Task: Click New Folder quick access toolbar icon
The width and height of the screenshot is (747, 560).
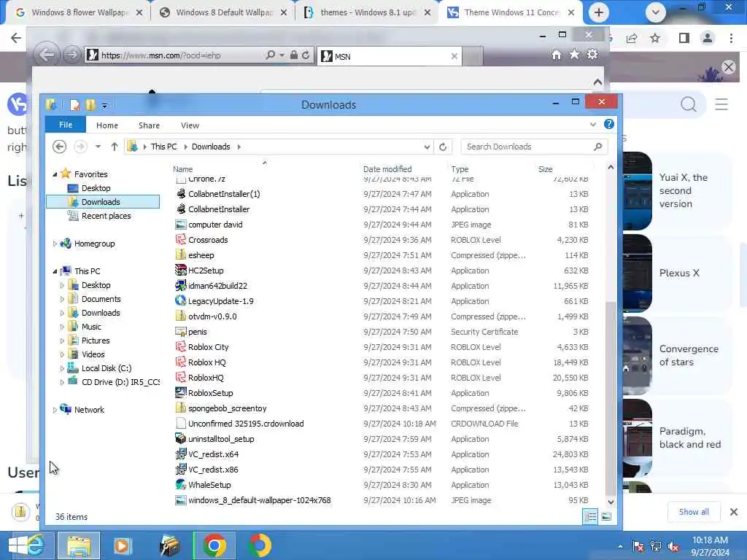Action: (90, 105)
